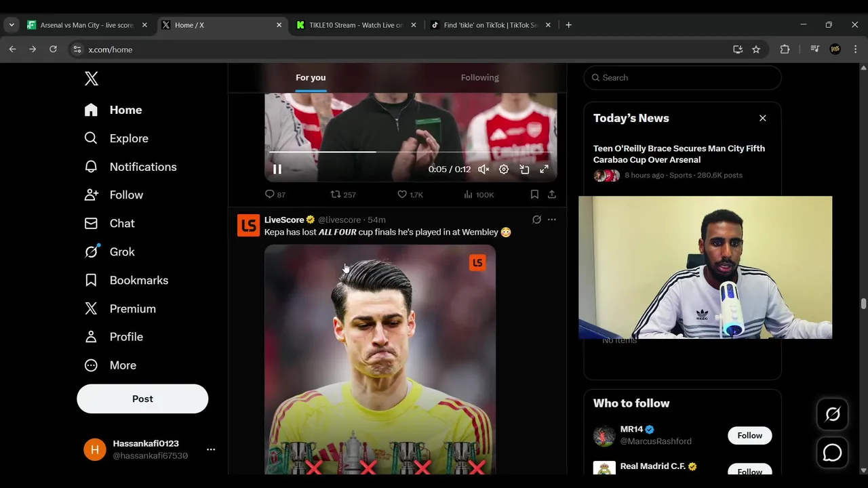Open Chrome three-dot menu
This screenshot has height=488, width=868.
pos(856,49)
